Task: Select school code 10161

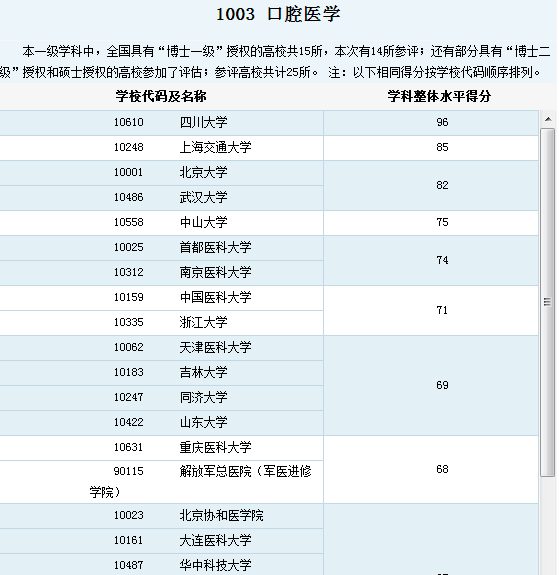Action: click(x=128, y=540)
